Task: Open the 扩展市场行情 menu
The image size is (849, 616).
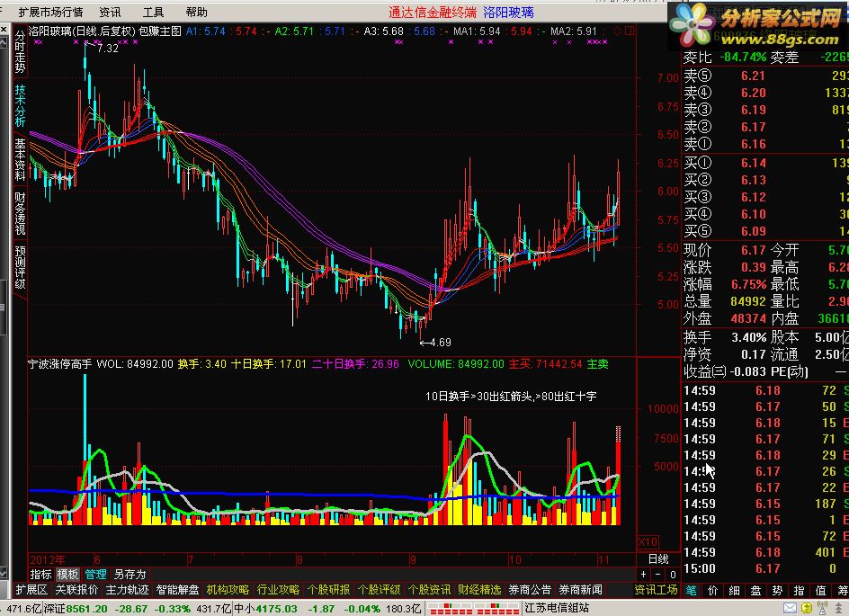Action: pyautogui.click(x=50, y=12)
